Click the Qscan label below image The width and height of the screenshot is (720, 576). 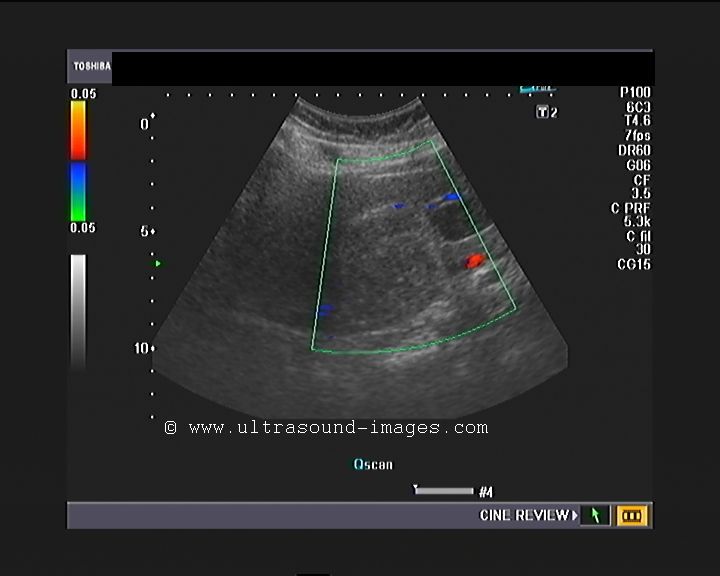pos(373,464)
